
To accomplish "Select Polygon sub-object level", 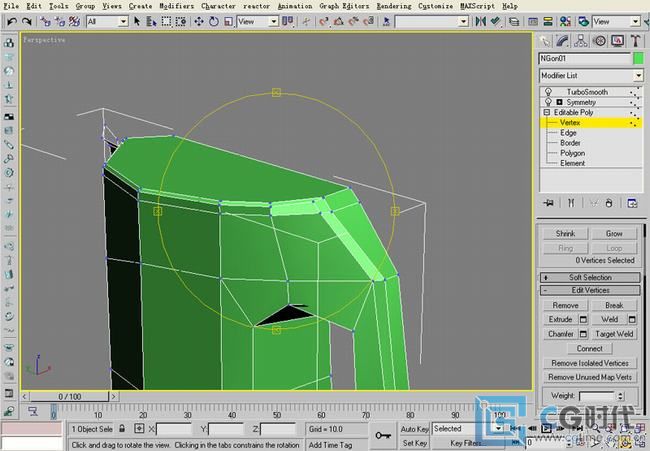I will click(x=572, y=153).
